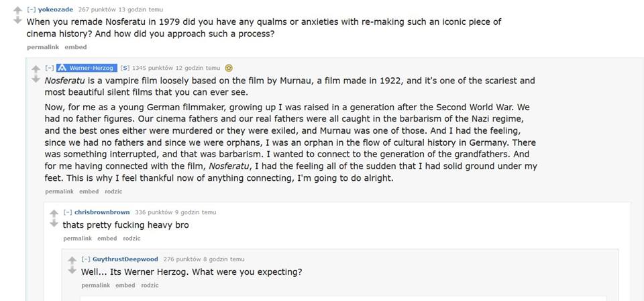Upvote chrisbrownbrown's comment
This screenshot has width=644, height=301.
point(54,213)
